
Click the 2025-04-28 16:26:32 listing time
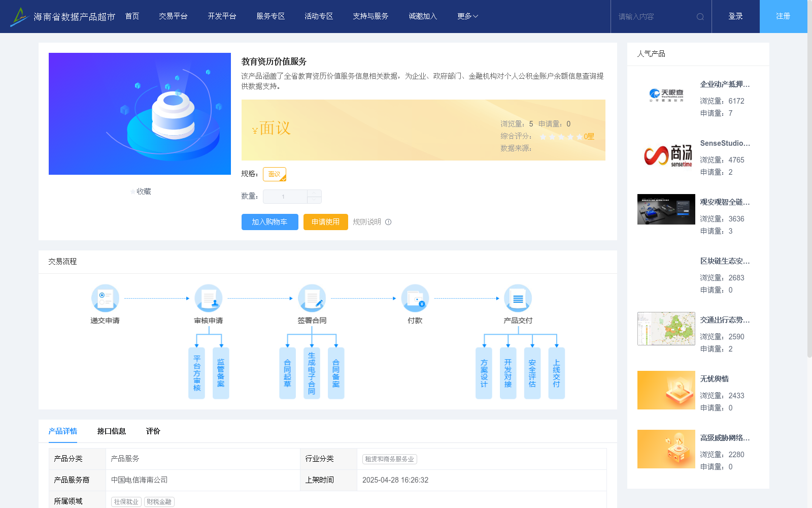(395, 480)
